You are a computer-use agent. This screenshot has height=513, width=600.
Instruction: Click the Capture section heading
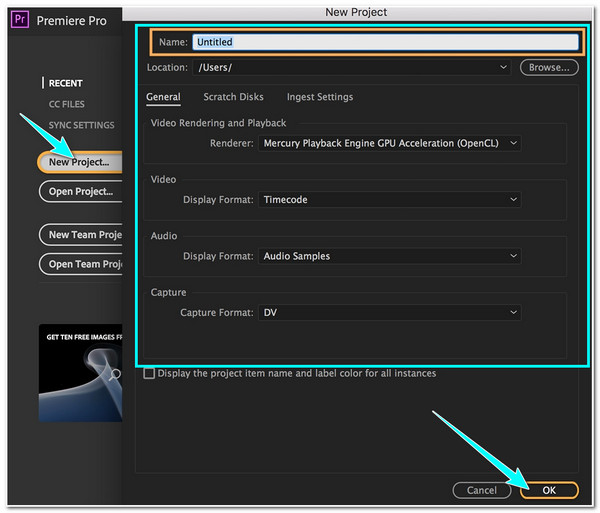(168, 293)
